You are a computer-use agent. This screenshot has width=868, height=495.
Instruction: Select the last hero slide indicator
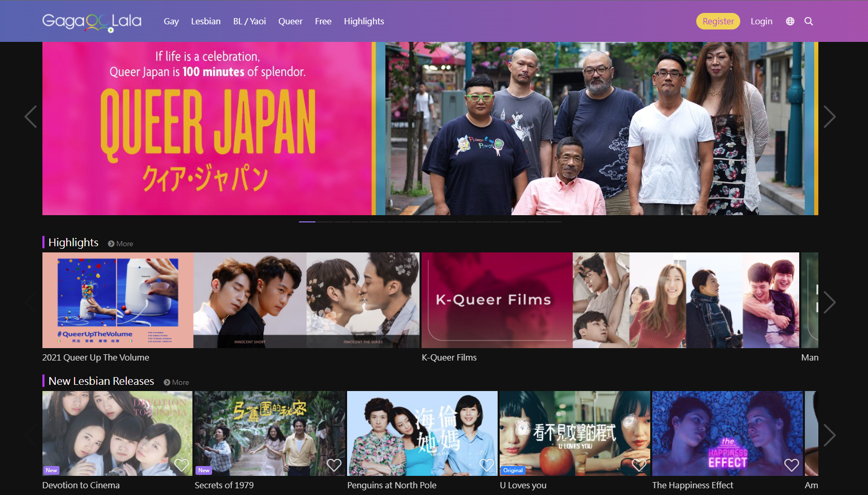tap(553, 222)
